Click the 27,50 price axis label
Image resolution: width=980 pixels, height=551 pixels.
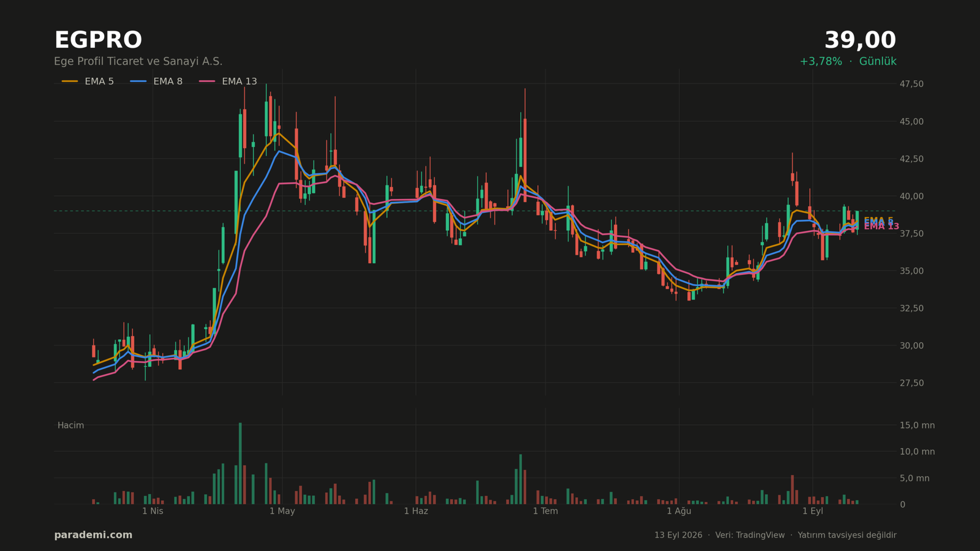(x=911, y=383)
